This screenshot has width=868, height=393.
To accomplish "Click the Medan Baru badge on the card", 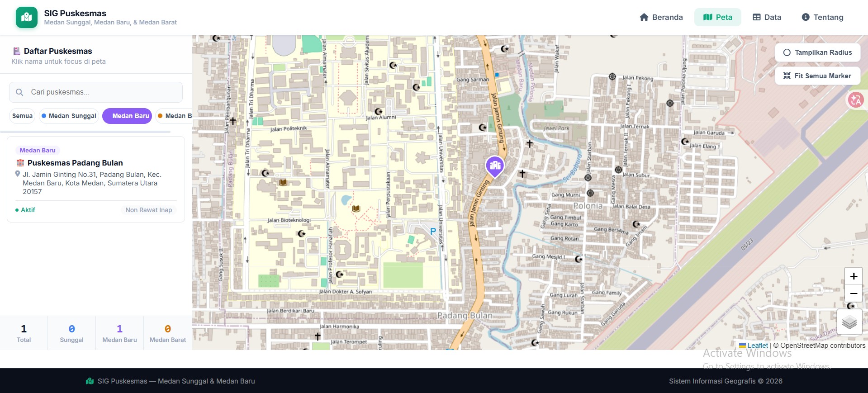I will [x=38, y=150].
